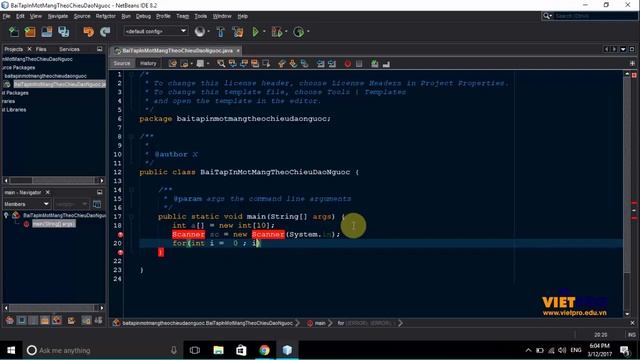Click the Build Project hammer icon

[x=220, y=32]
